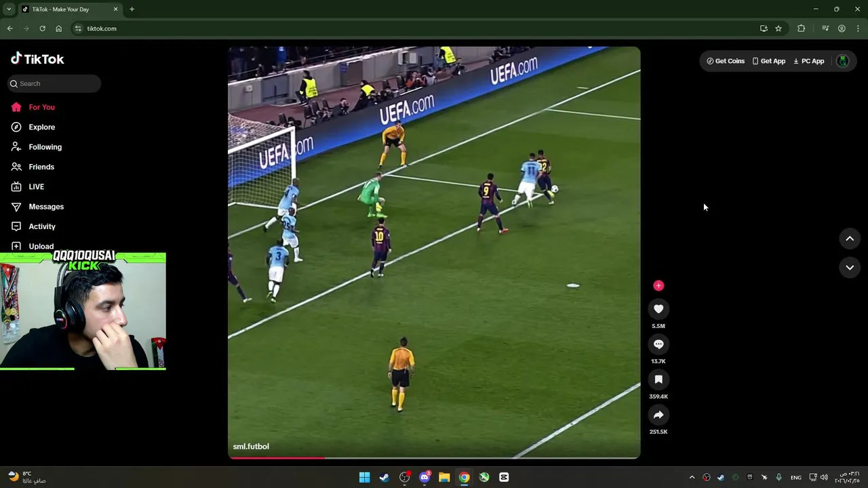Open the media control icon in the toolbar

coord(825,28)
